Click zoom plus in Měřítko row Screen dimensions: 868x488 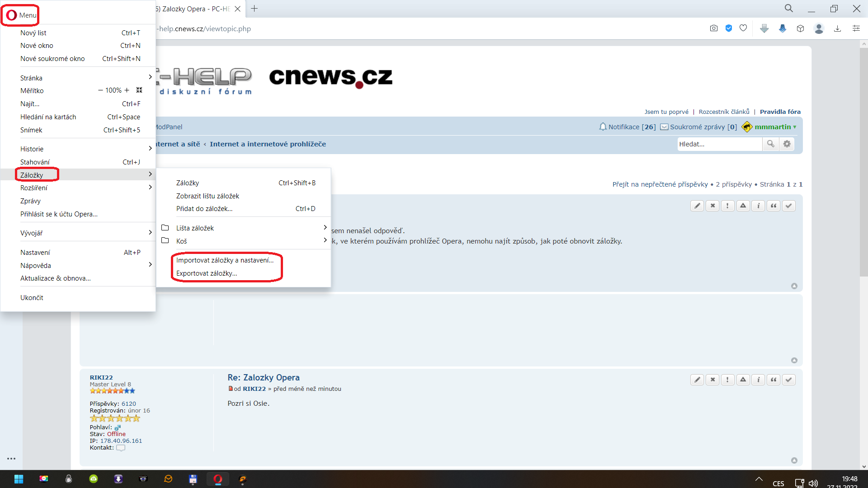coord(127,90)
